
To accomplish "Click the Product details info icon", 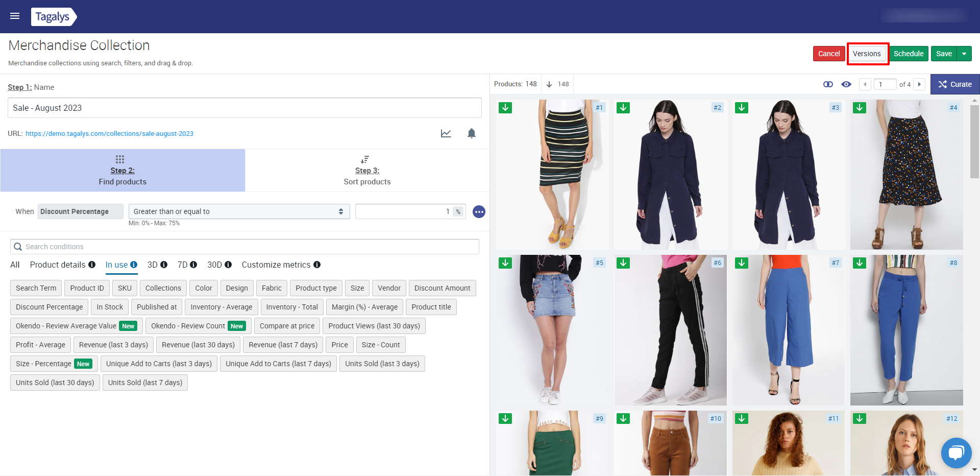I will click(x=92, y=265).
